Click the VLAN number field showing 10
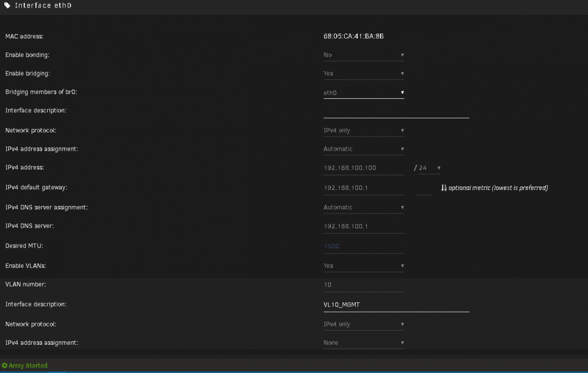This screenshot has width=588, height=373. point(363,285)
